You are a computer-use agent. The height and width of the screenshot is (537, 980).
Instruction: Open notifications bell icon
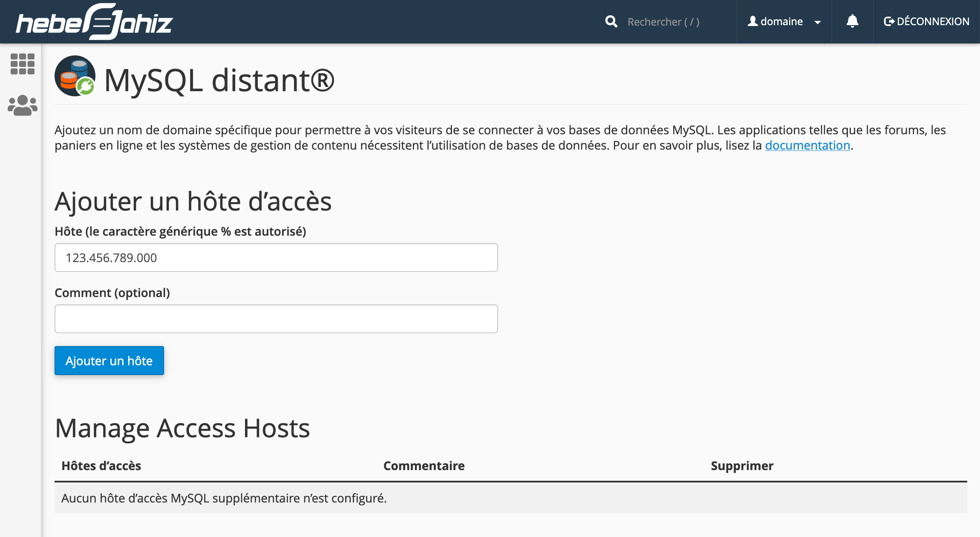(852, 21)
